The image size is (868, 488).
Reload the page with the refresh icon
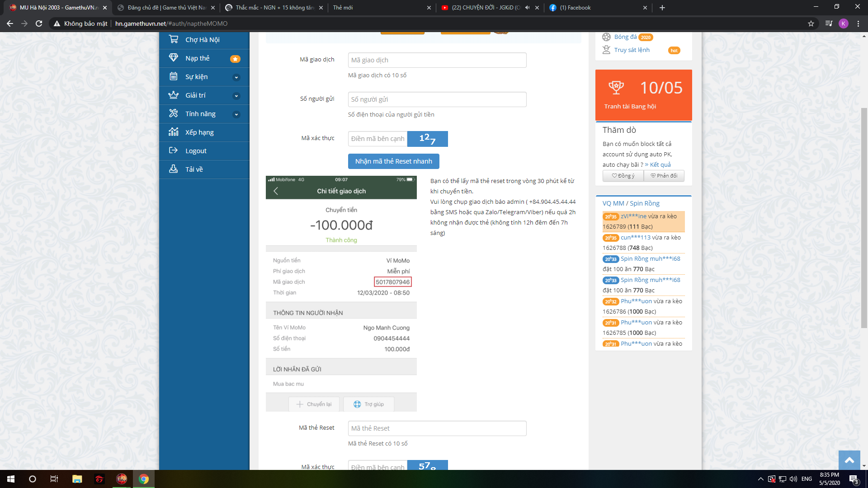(39, 23)
